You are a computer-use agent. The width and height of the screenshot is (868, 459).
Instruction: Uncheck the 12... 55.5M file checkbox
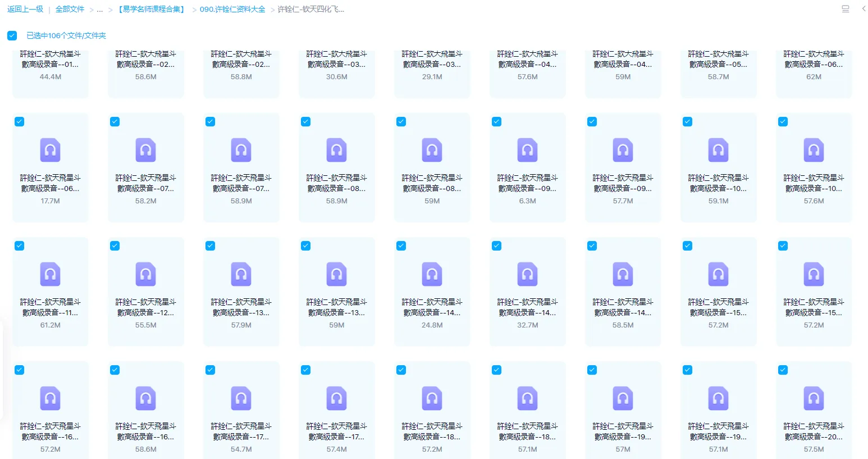[115, 246]
